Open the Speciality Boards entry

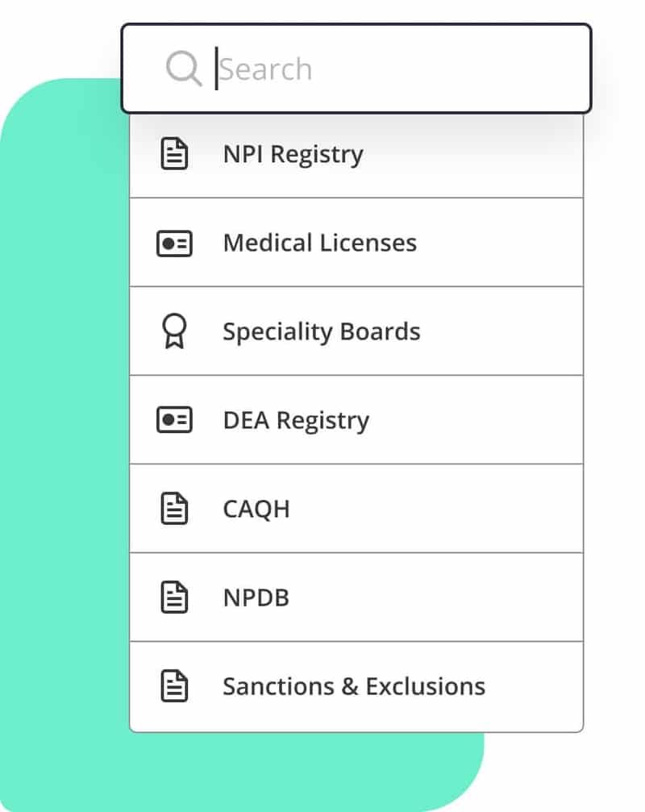321,331
